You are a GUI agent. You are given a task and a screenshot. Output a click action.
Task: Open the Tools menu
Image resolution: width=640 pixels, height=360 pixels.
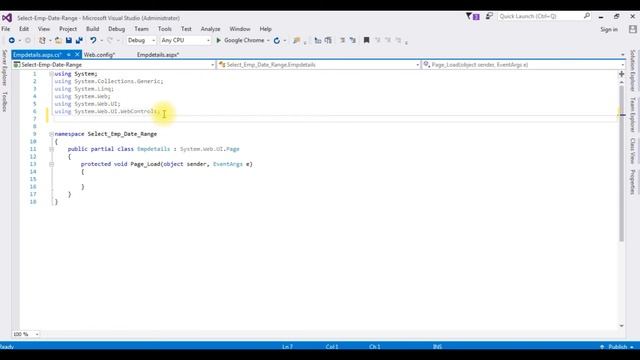click(x=165, y=29)
